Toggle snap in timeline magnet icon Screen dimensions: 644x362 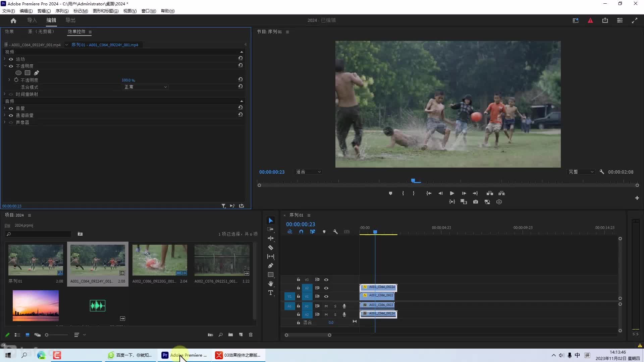pos(301,232)
